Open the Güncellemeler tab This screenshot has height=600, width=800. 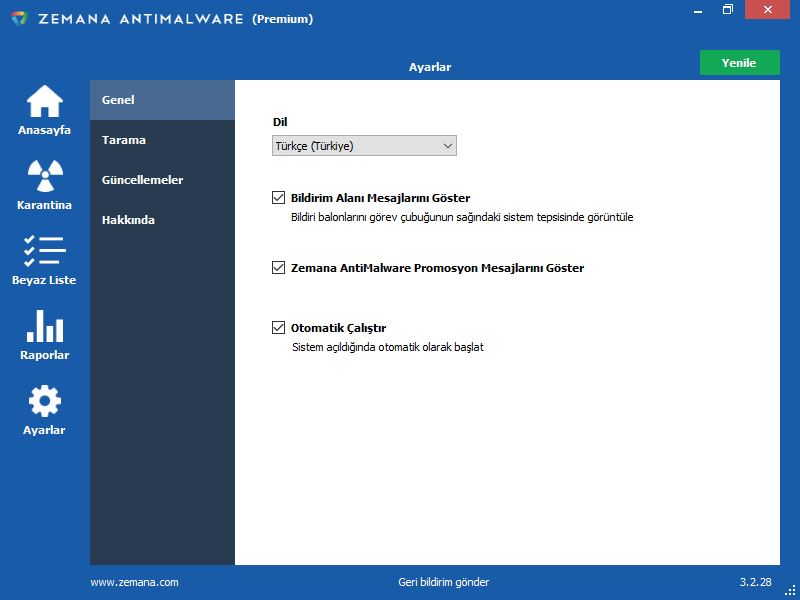coord(162,180)
